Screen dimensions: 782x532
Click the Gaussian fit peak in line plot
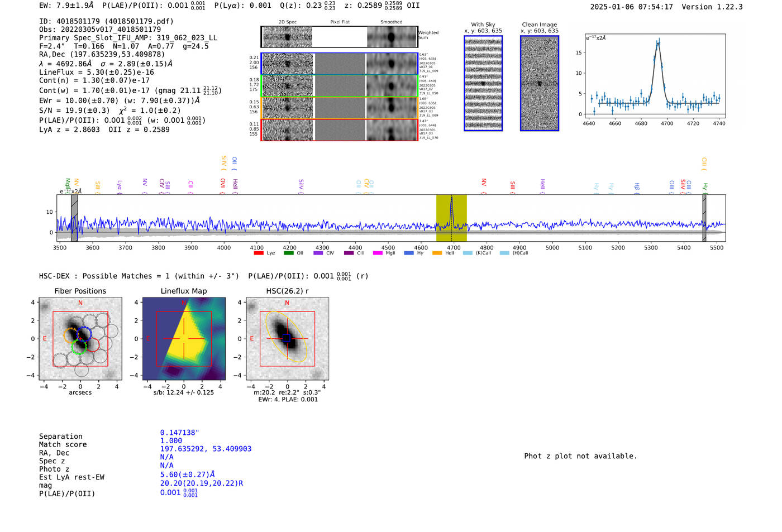(657, 42)
